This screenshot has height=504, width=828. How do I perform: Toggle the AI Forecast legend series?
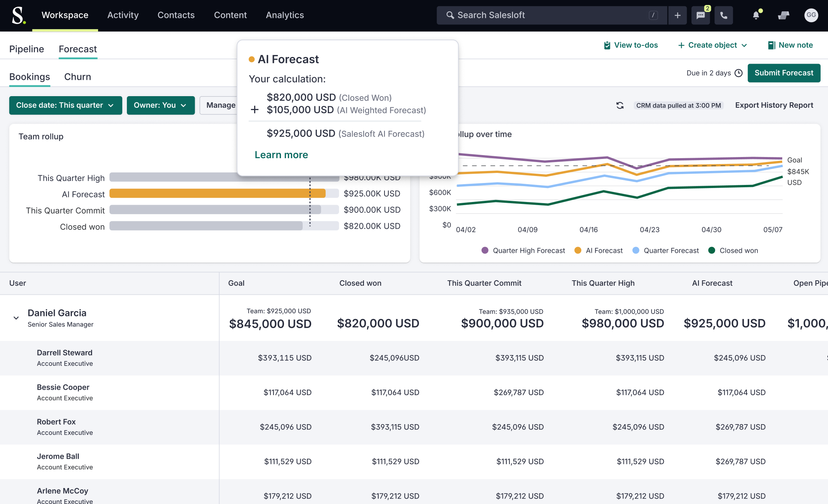click(x=599, y=250)
